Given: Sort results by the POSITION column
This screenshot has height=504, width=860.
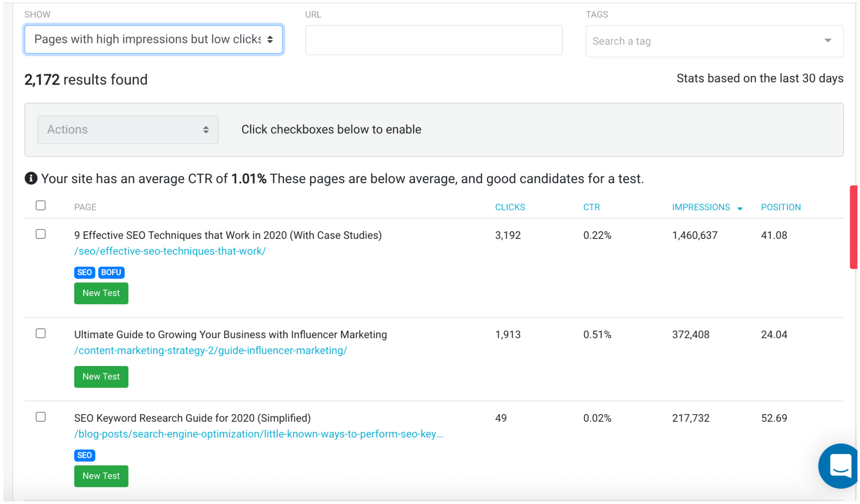Looking at the screenshot, I should (781, 207).
